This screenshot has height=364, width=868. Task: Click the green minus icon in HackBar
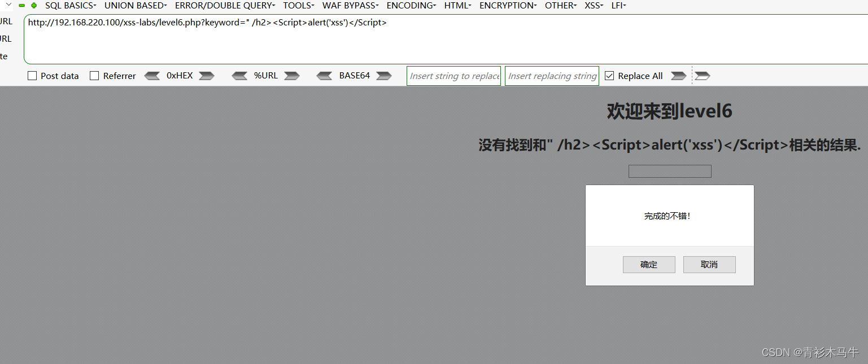click(22, 6)
